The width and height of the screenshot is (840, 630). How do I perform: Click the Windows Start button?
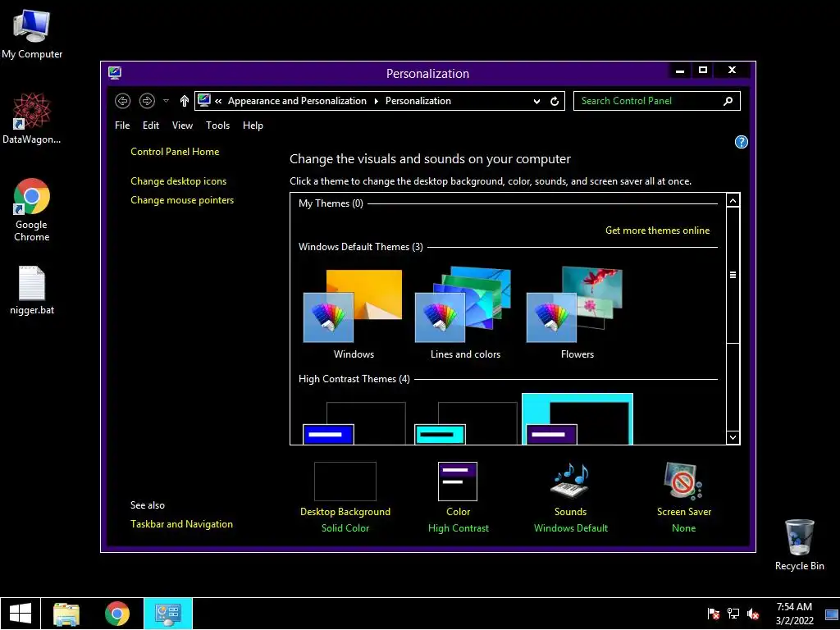pyautogui.click(x=21, y=614)
